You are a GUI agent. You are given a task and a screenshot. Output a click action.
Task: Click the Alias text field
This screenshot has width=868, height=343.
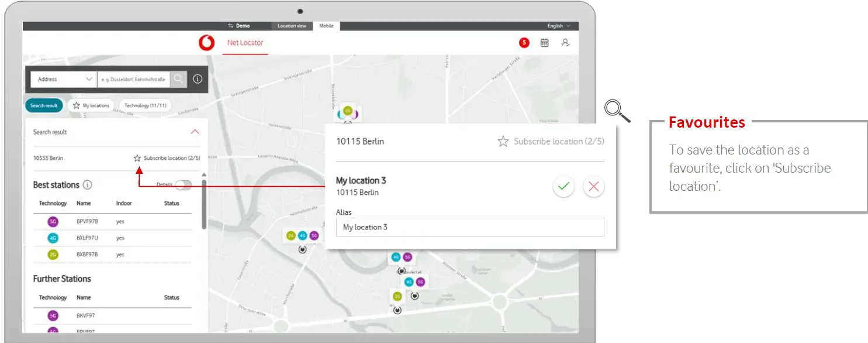(469, 227)
